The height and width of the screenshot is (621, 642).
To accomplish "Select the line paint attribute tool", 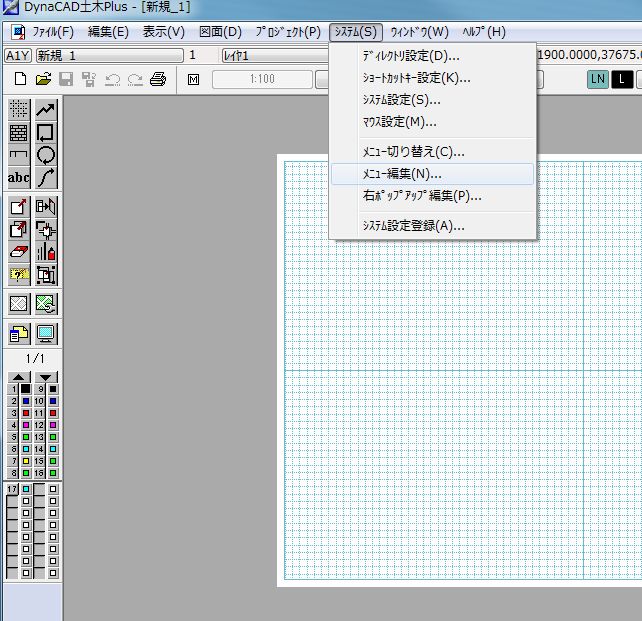I will [45, 252].
